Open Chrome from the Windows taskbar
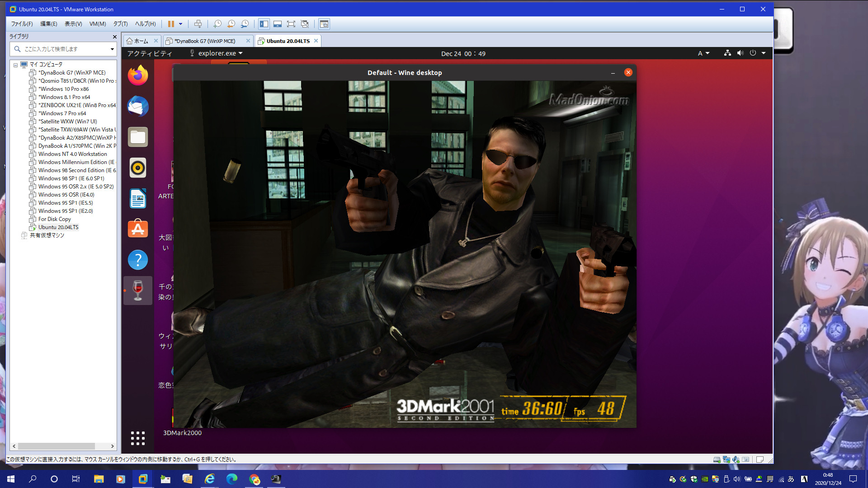This screenshot has width=868, height=488. pos(254,479)
